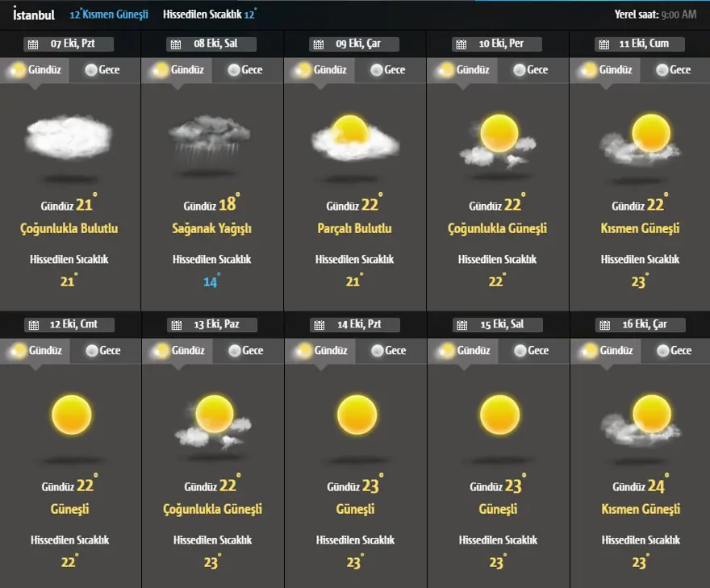Click the calendar icon for 16 Eki, Çar
This screenshot has height=588, width=710.
[x=604, y=325]
